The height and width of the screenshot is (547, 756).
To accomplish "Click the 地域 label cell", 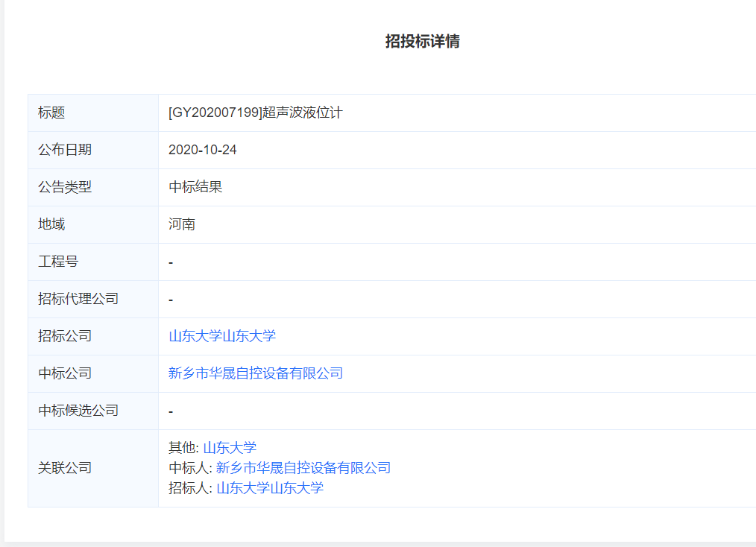I will point(93,224).
